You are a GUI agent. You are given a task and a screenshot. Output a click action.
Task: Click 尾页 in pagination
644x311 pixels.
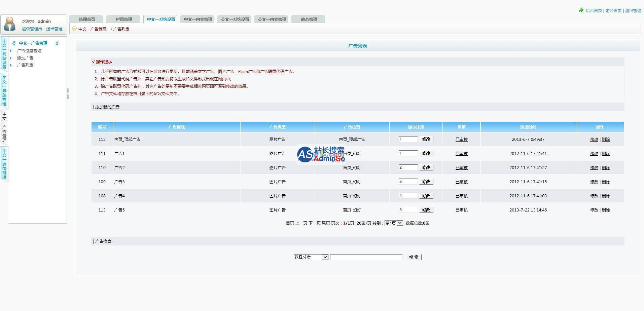click(326, 223)
